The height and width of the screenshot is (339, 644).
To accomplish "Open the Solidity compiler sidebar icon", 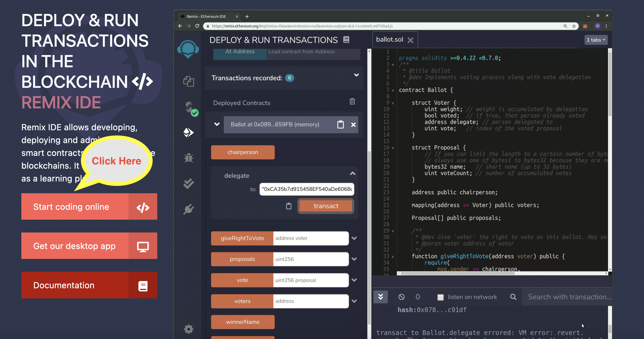I will tap(191, 109).
